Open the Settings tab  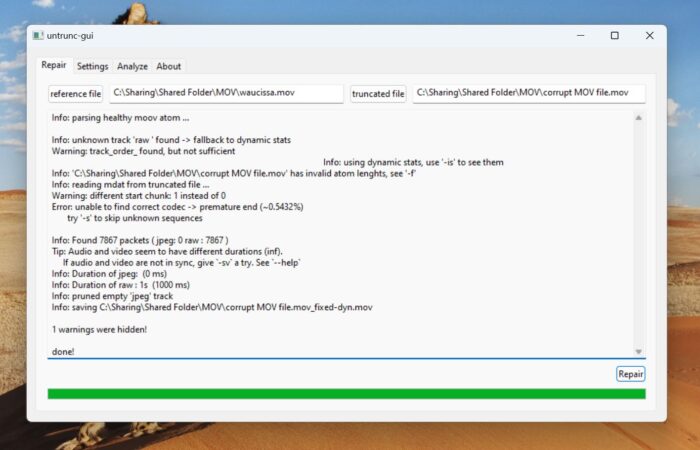pyautogui.click(x=92, y=67)
